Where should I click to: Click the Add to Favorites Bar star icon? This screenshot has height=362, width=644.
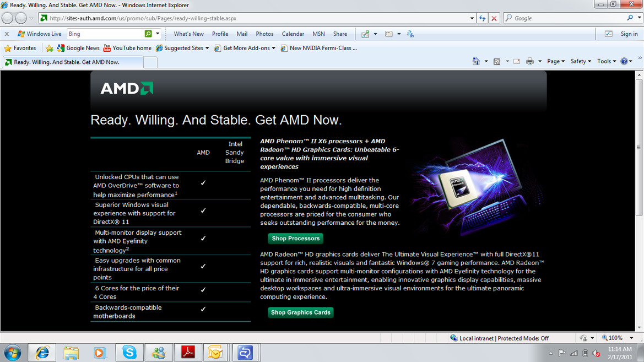[49, 48]
